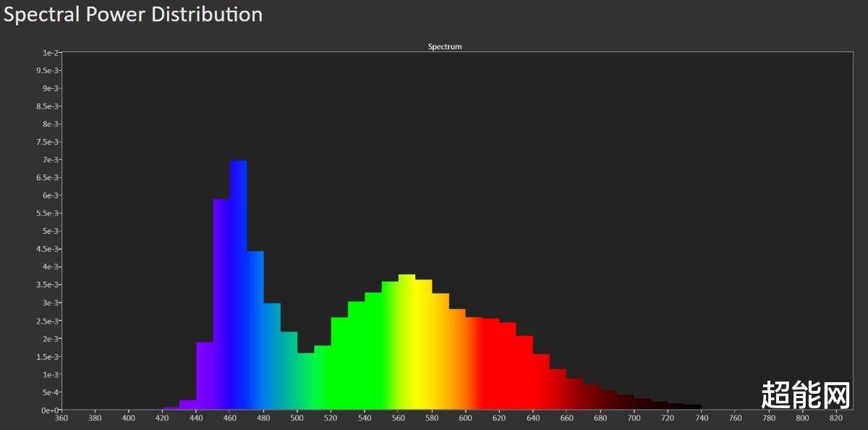The width and height of the screenshot is (868, 430).
Task: Select the "1e-2" y-axis label
Action: 50,53
